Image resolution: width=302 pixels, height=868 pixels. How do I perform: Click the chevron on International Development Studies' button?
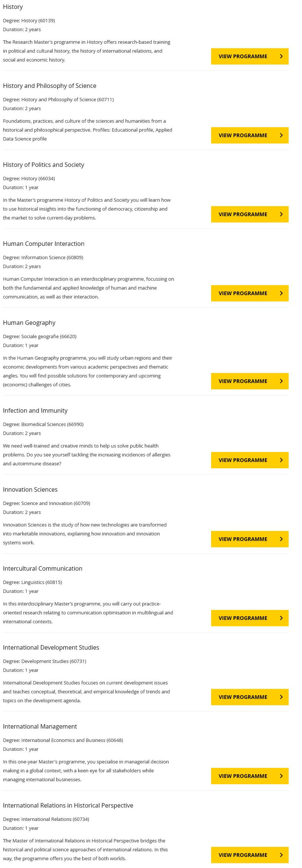click(281, 697)
